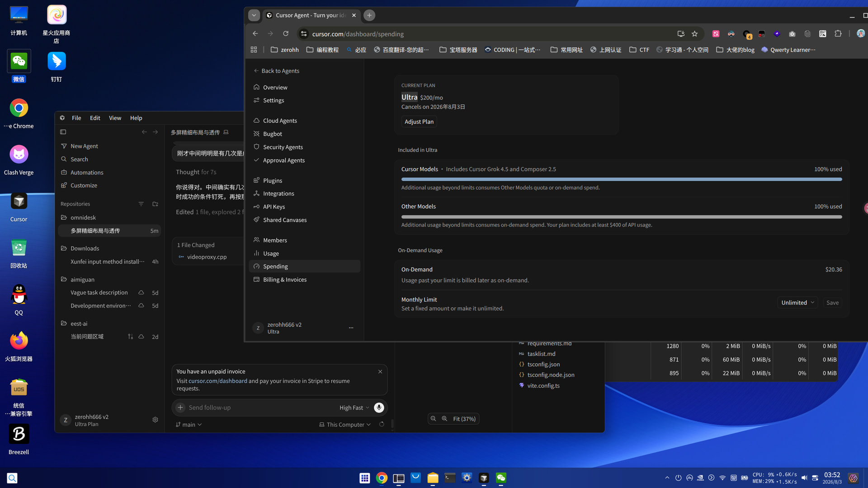Screen dimensions: 868x488
Task: Open Chrome apps grid in bookmarks bar
Action: click(x=254, y=50)
